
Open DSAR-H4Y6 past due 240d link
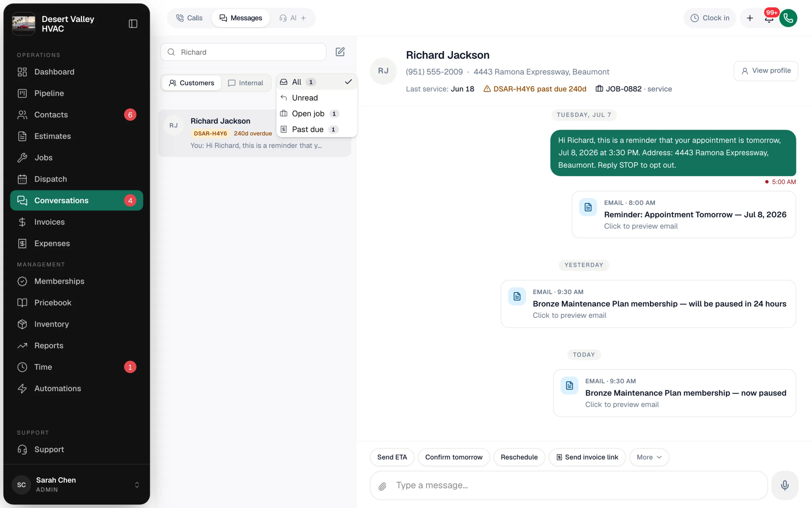535,89
